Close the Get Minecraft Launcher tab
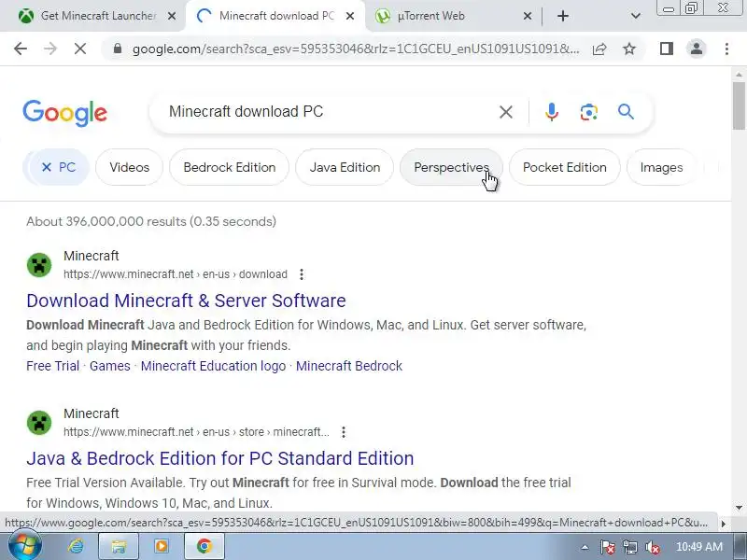Screen dimensions: 747x560 [x=172, y=16]
